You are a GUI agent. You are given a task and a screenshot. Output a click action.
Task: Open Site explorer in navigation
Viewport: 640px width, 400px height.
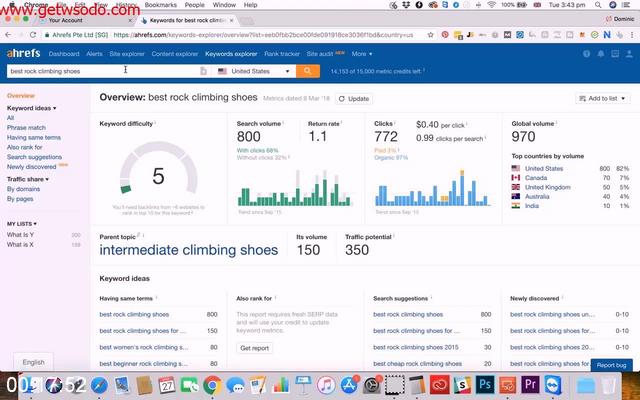pos(127,53)
